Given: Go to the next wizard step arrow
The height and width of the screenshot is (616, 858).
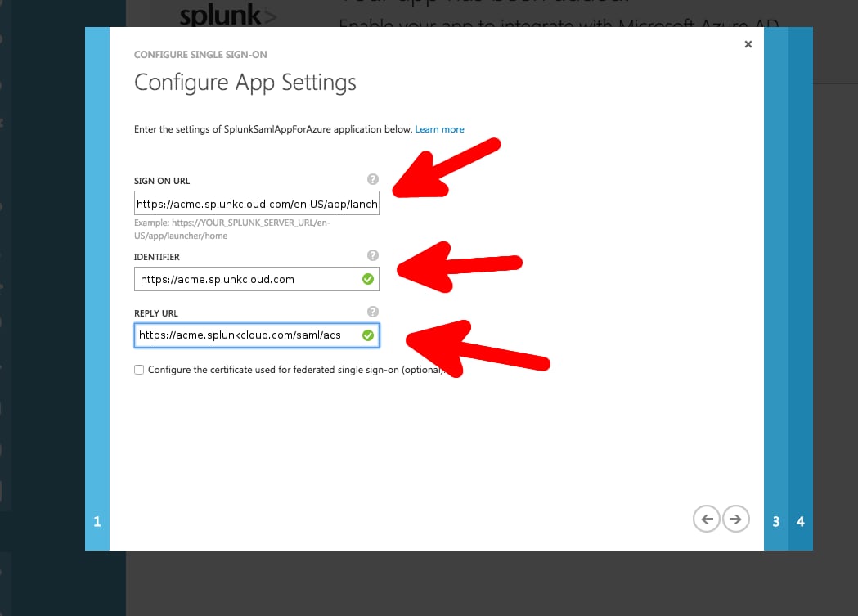Looking at the screenshot, I should click(735, 519).
